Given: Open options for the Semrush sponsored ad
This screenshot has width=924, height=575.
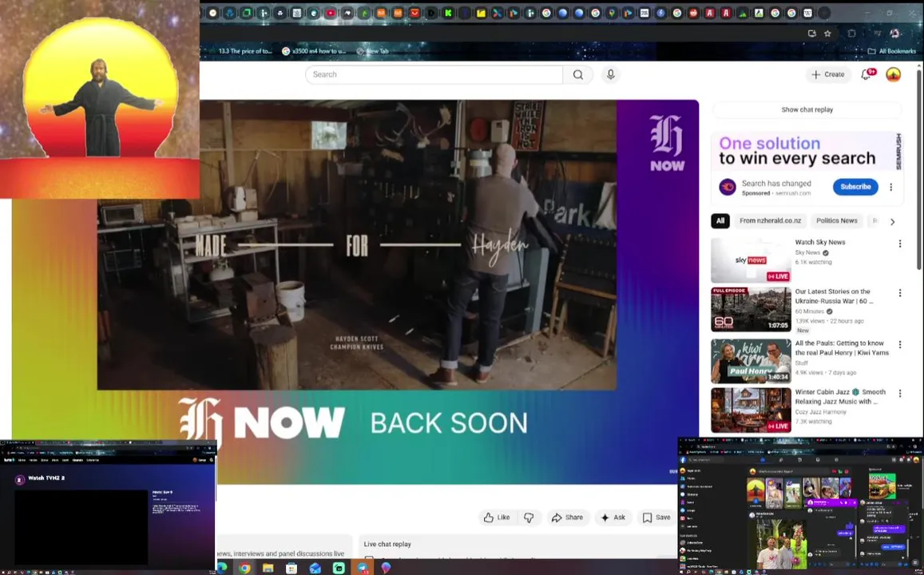Looking at the screenshot, I should [890, 187].
